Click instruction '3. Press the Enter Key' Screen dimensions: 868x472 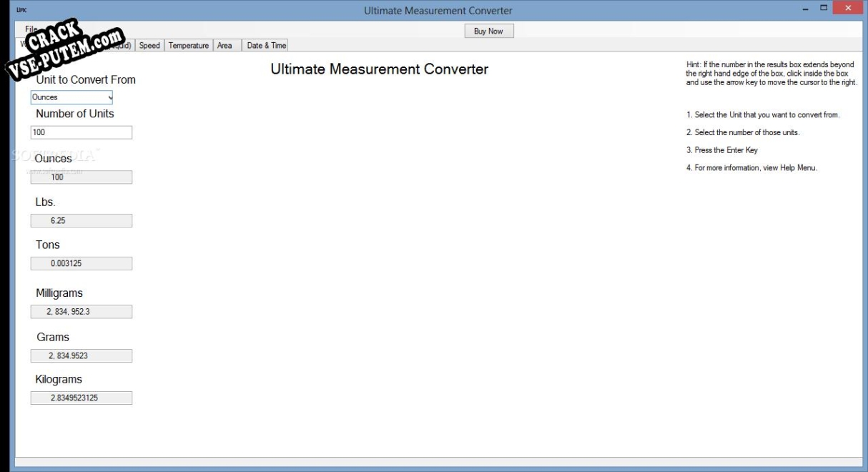point(722,150)
